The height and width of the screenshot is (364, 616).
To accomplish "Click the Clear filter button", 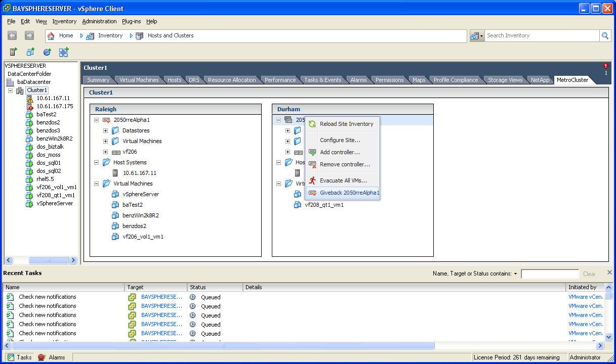I will (x=589, y=274).
